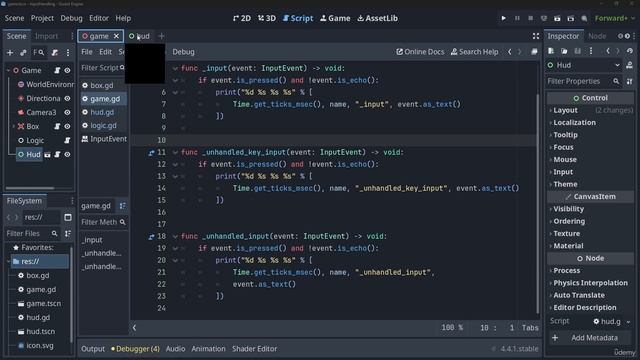
Task: Run current scene clapperboard icon
Action: tap(557, 18)
